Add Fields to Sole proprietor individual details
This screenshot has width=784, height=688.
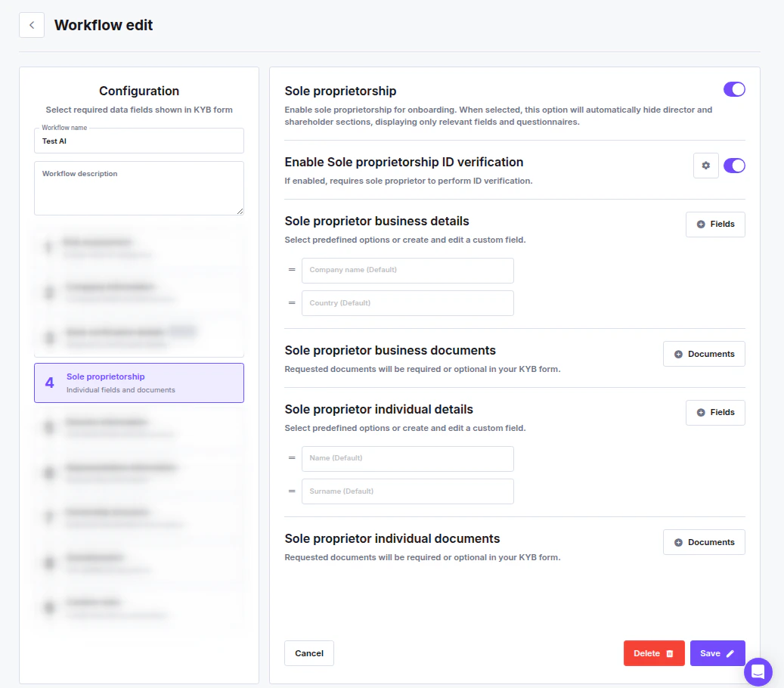point(715,413)
